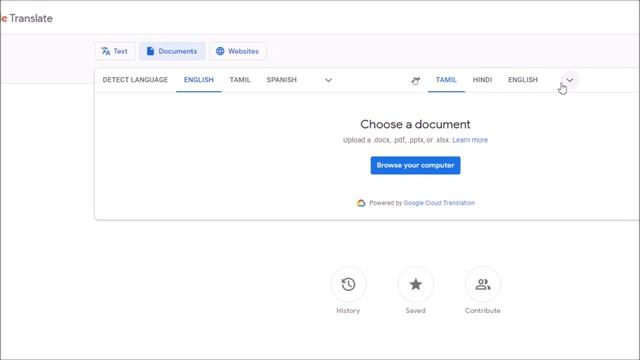The image size is (640, 360).
Task: Select English as source language
Action: pos(199,80)
